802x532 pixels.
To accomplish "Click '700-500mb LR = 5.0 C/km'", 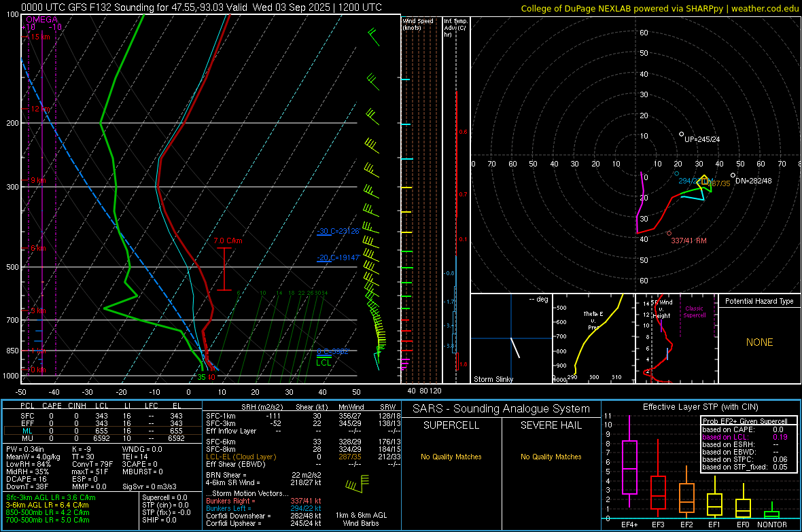I will pos(48,520).
